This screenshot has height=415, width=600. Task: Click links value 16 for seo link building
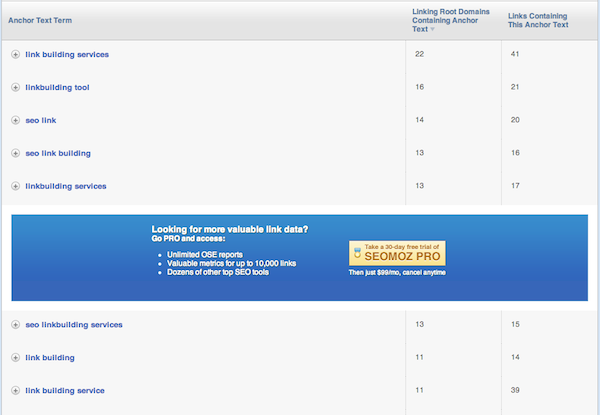tap(515, 153)
